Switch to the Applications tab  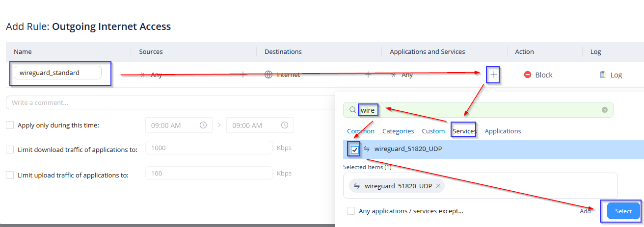pyautogui.click(x=503, y=131)
